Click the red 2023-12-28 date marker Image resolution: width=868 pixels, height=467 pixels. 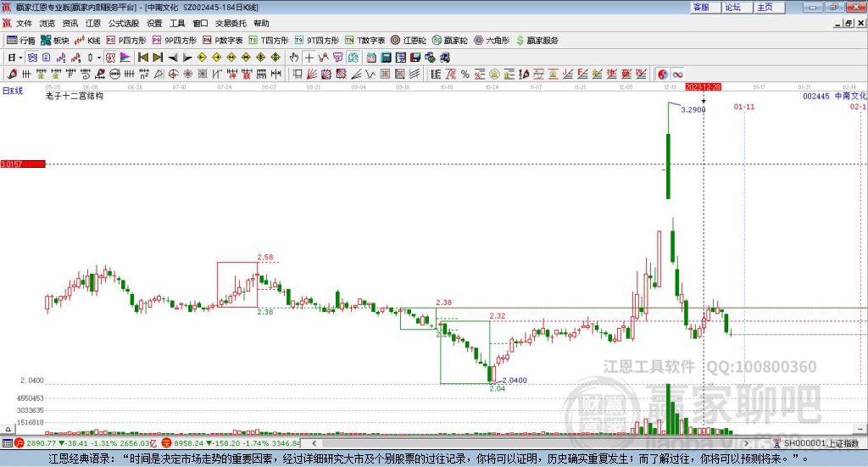pos(703,86)
